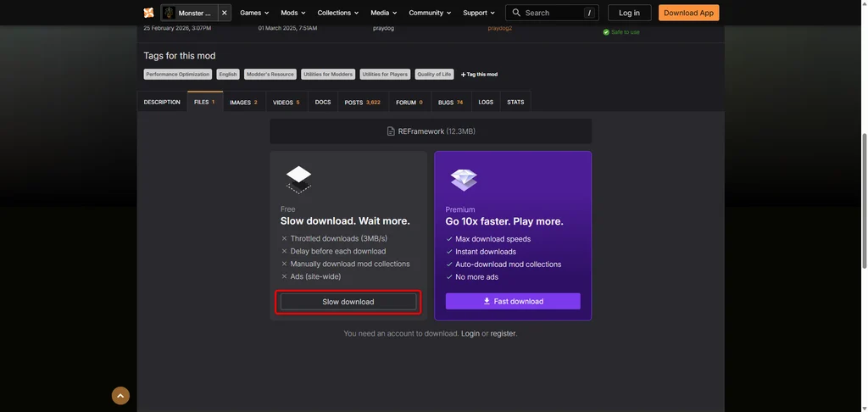
Task: Click the register link
Action: pos(503,333)
